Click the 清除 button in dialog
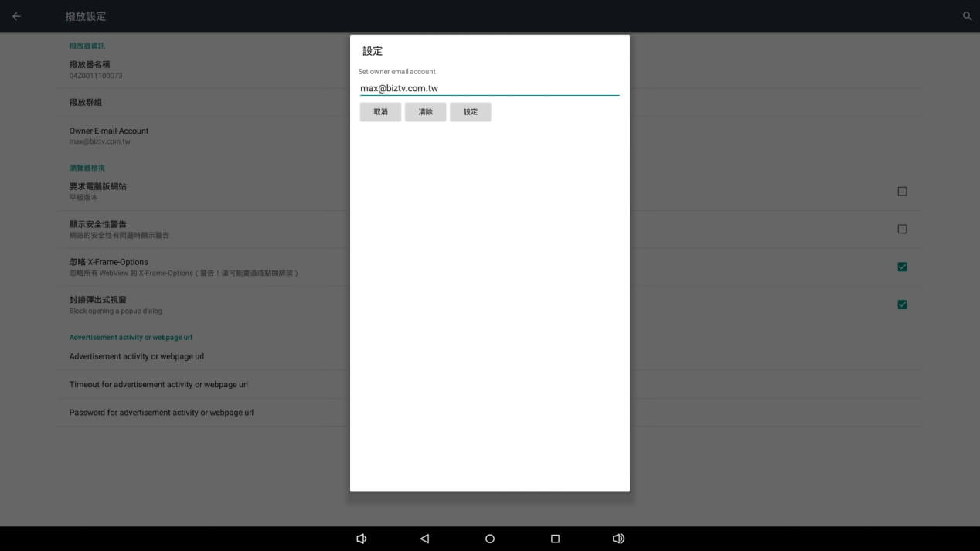This screenshot has width=980, height=551. click(x=425, y=112)
